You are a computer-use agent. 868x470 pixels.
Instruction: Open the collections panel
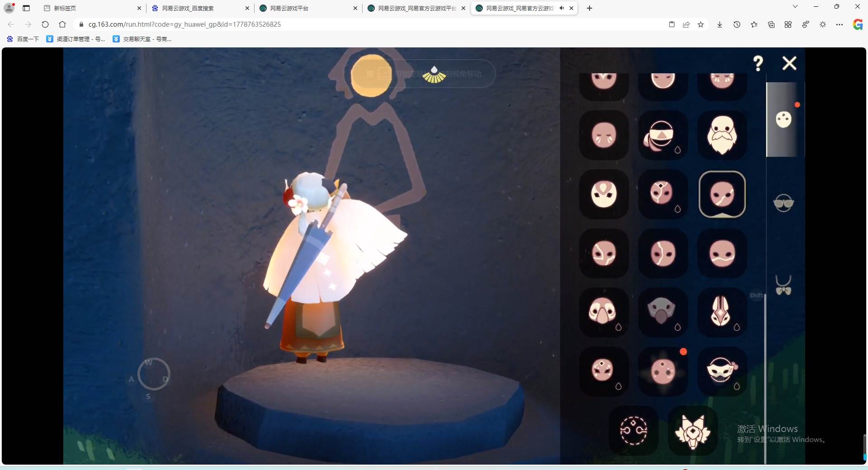771,24
